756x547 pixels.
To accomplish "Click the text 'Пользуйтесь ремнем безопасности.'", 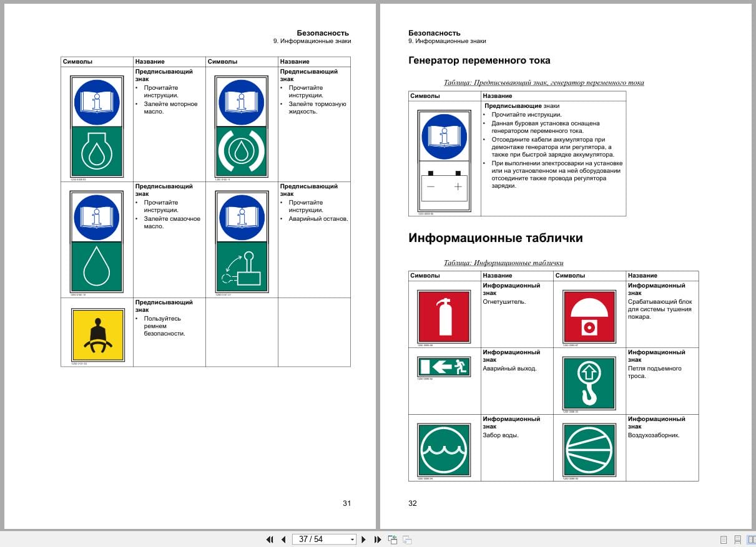I will pyautogui.click(x=164, y=326).
